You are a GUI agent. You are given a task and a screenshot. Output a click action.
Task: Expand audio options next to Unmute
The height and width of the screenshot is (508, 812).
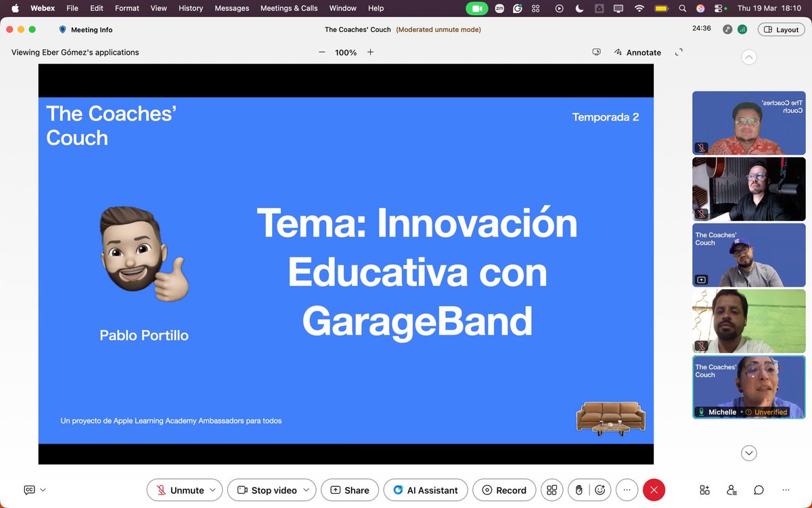click(213, 490)
